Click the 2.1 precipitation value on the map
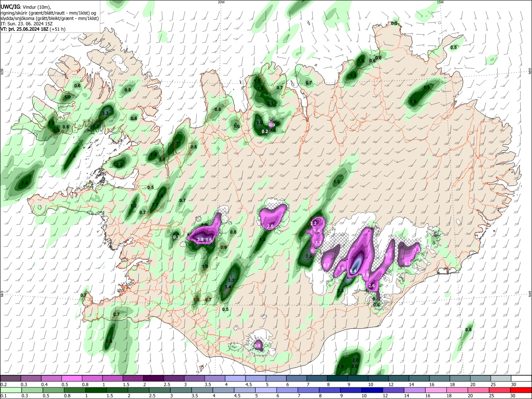This screenshot has height=399, width=532. (270, 103)
